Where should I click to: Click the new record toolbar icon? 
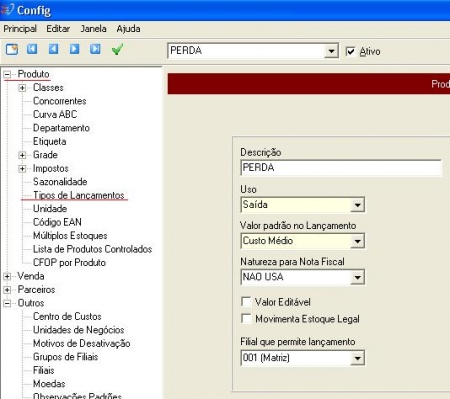(12, 50)
